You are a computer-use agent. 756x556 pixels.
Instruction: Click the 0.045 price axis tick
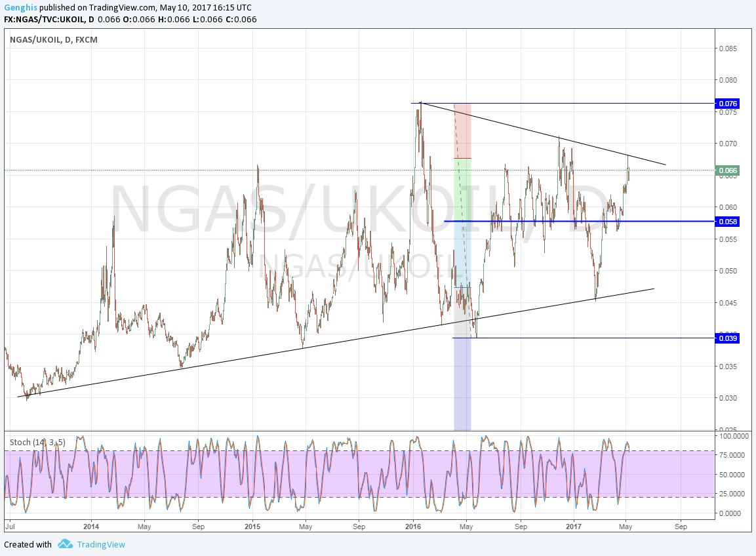pos(728,303)
